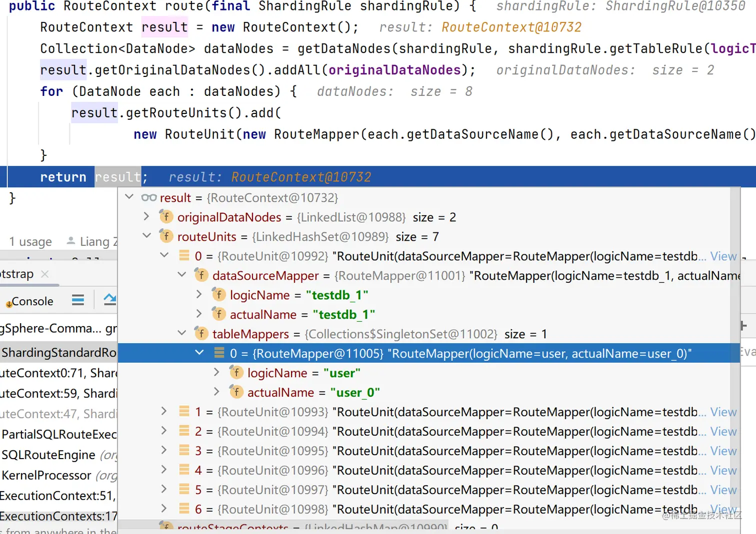Click the field icon next to tableMappers
This screenshot has height=534, width=756.
pyautogui.click(x=201, y=334)
